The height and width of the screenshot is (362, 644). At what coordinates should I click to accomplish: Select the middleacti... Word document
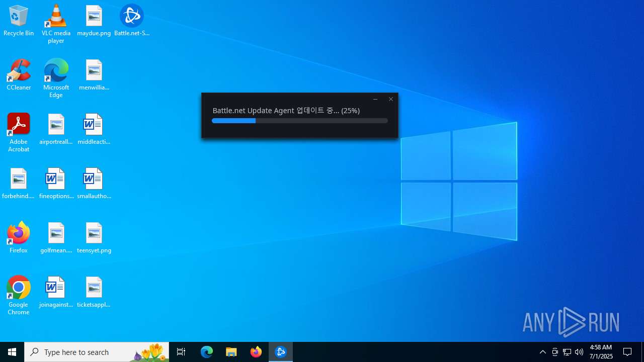94,129
